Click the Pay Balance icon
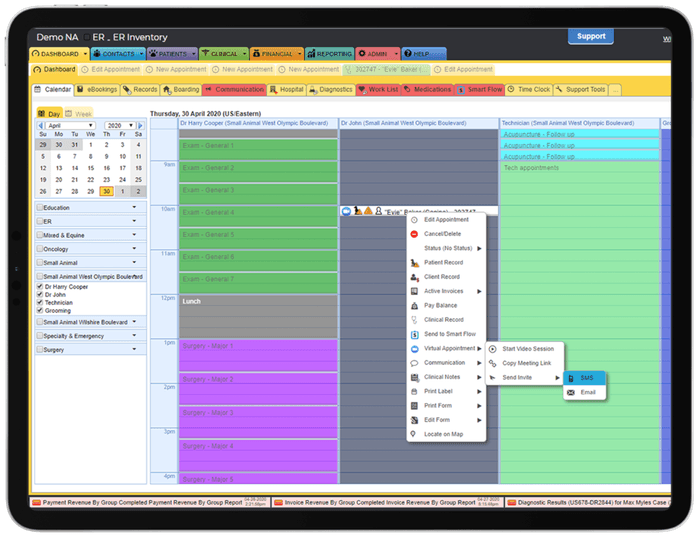Viewport: 700px width, 538px height. click(415, 305)
